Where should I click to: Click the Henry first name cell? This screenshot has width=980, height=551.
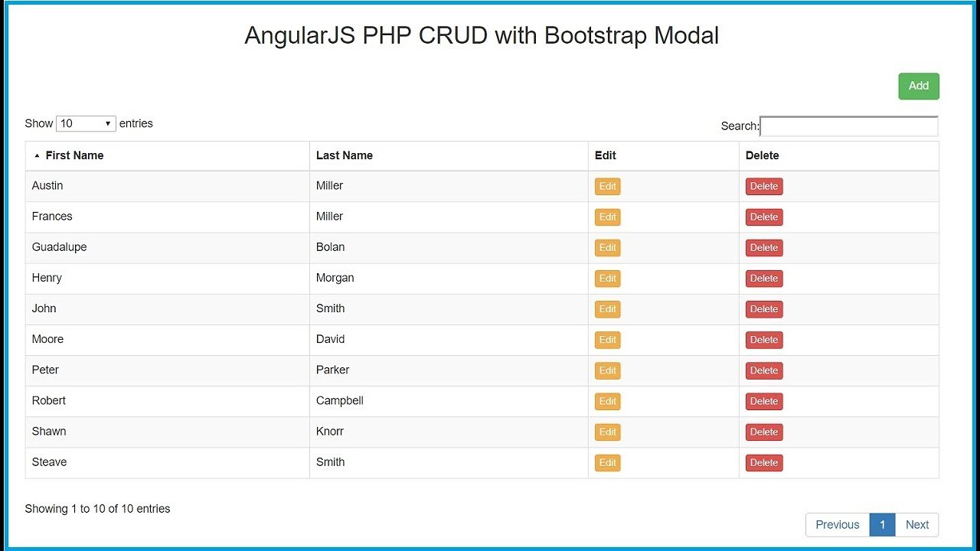pos(168,278)
